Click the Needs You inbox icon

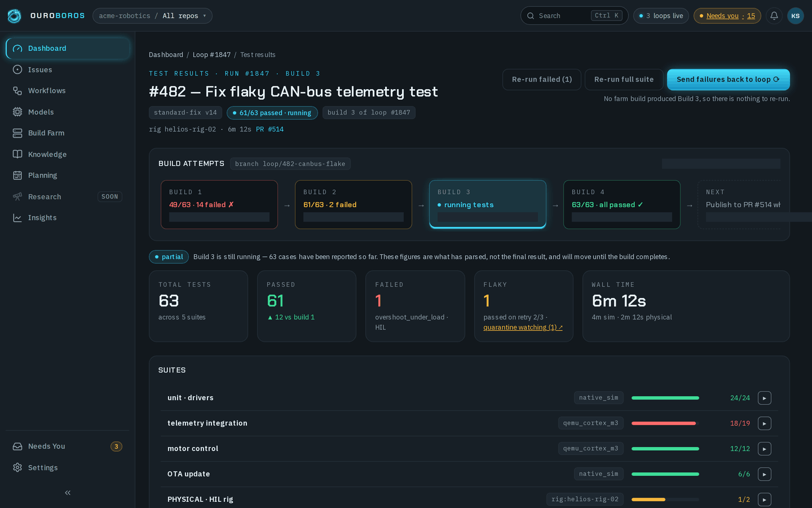17,446
